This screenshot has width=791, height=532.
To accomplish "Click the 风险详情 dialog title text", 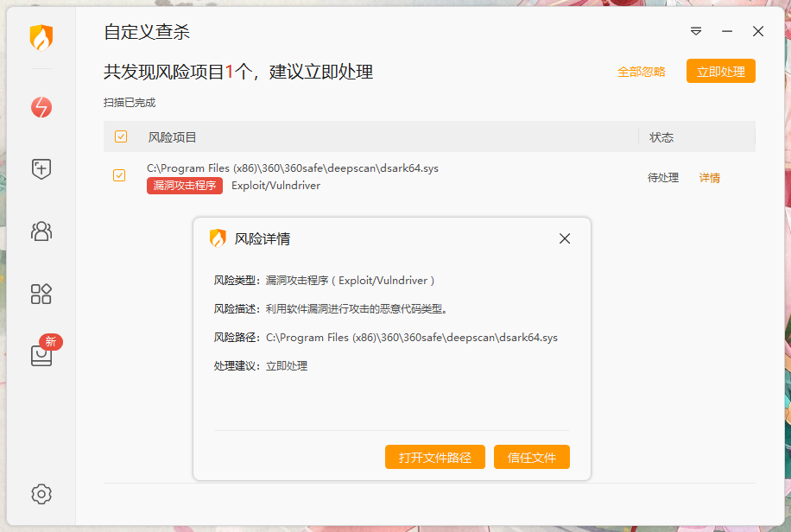I will tap(263, 238).
